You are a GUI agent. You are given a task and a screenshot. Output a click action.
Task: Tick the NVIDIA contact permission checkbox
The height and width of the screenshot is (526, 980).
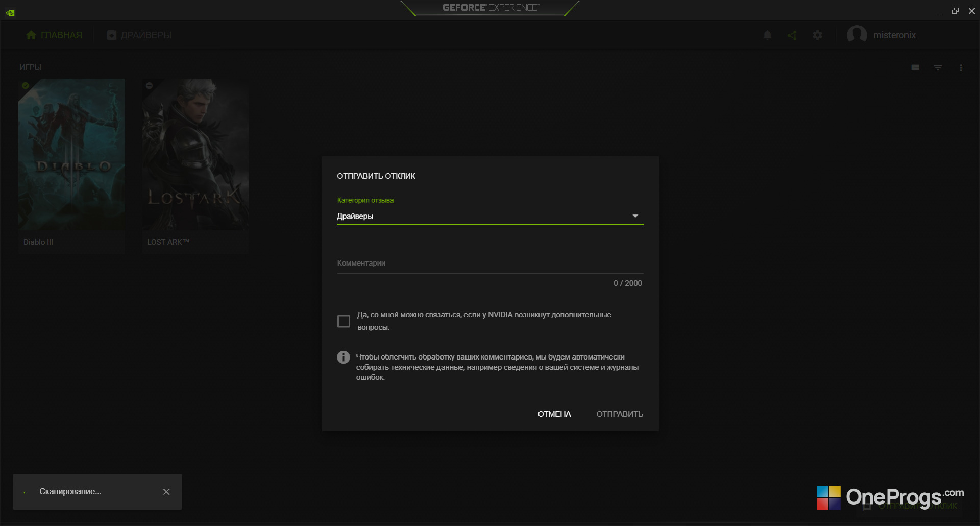pyautogui.click(x=344, y=321)
